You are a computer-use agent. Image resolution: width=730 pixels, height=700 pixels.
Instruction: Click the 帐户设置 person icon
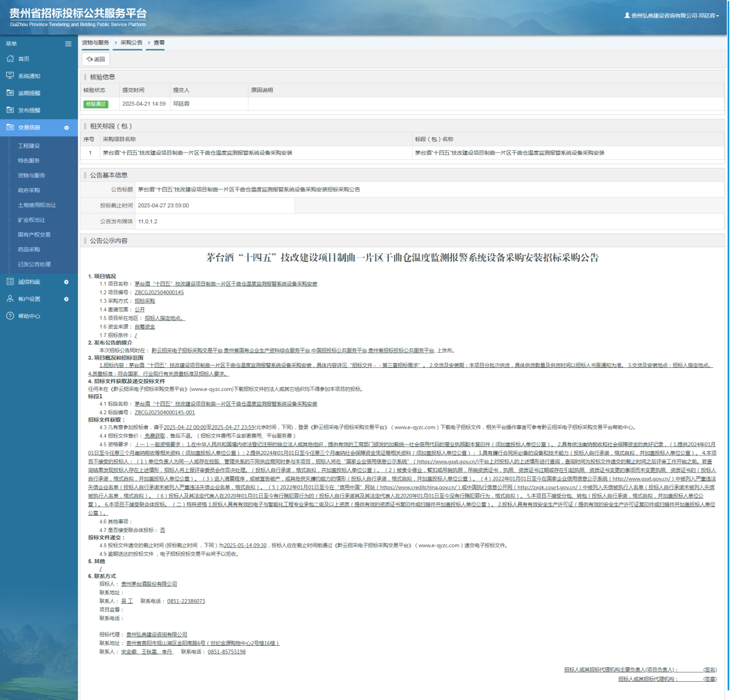[x=10, y=299]
